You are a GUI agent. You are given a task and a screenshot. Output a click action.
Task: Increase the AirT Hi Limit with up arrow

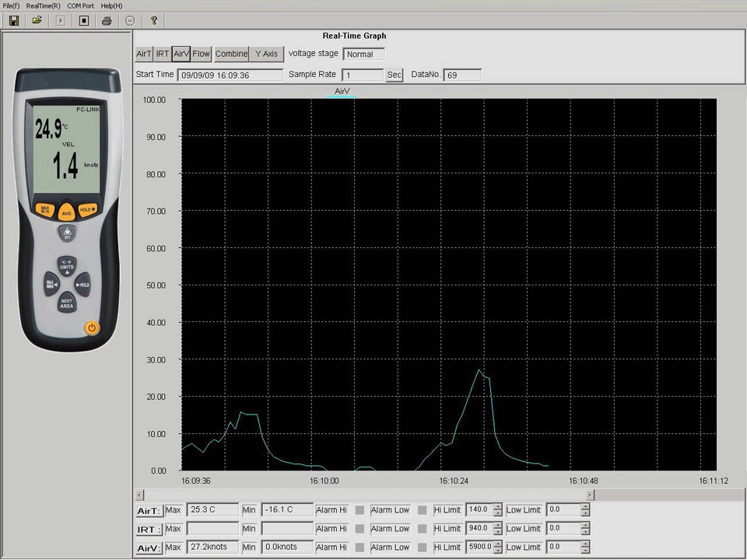click(x=498, y=507)
